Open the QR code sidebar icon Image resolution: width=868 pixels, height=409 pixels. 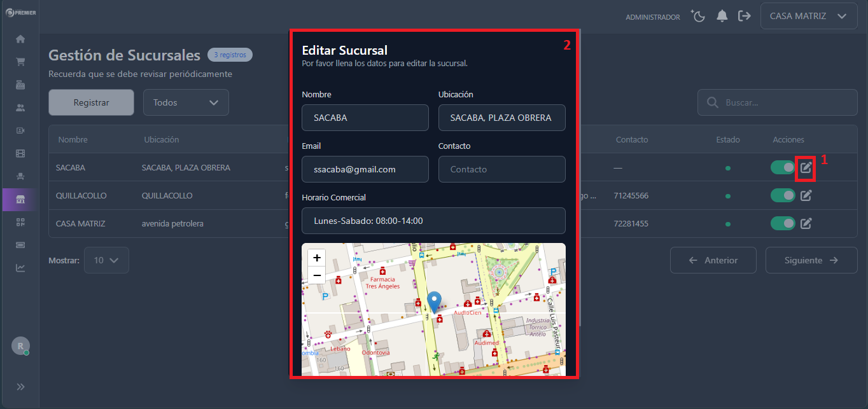pos(20,222)
